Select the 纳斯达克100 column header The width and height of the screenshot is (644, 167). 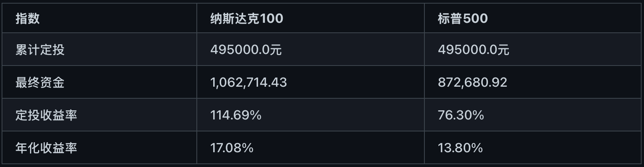(246, 18)
